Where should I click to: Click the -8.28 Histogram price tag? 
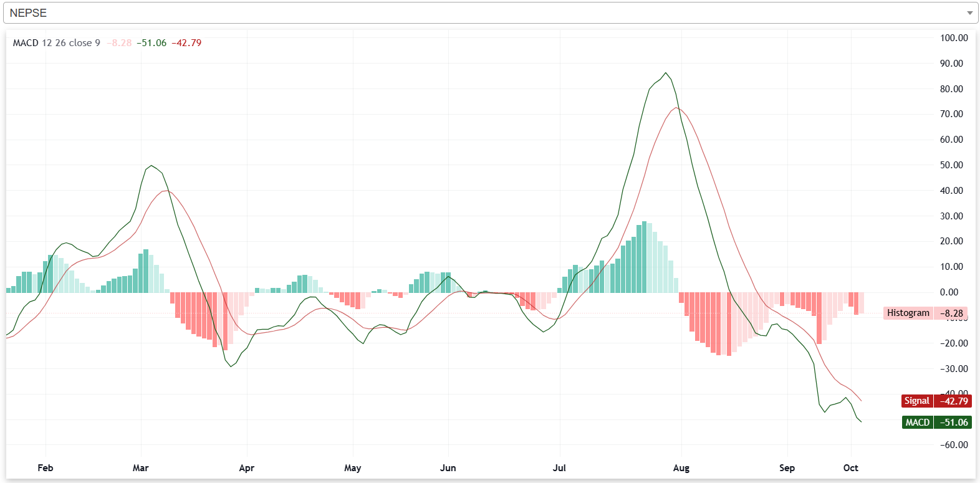tap(951, 313)
